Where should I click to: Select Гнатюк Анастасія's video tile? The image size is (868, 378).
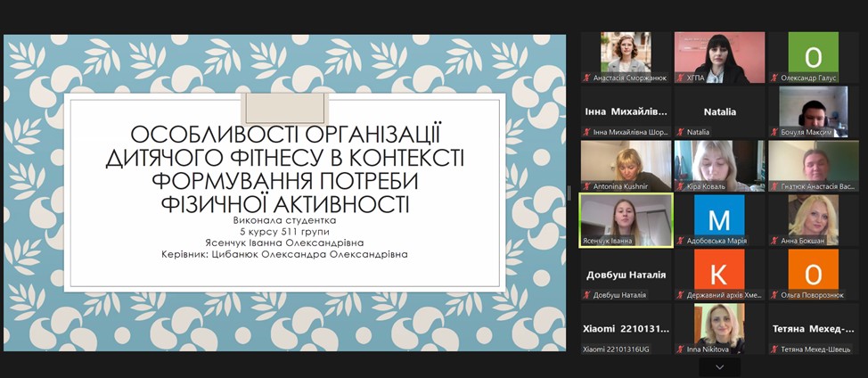[x=814, y=166]
